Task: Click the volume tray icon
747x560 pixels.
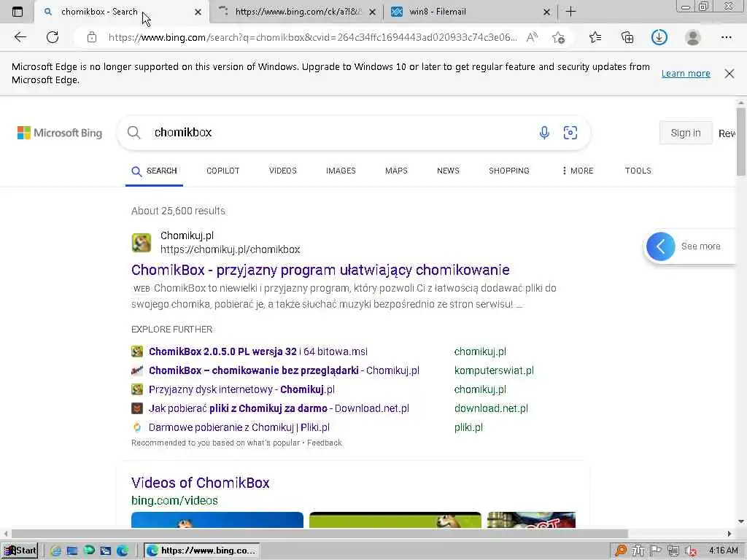Action: 691,551
